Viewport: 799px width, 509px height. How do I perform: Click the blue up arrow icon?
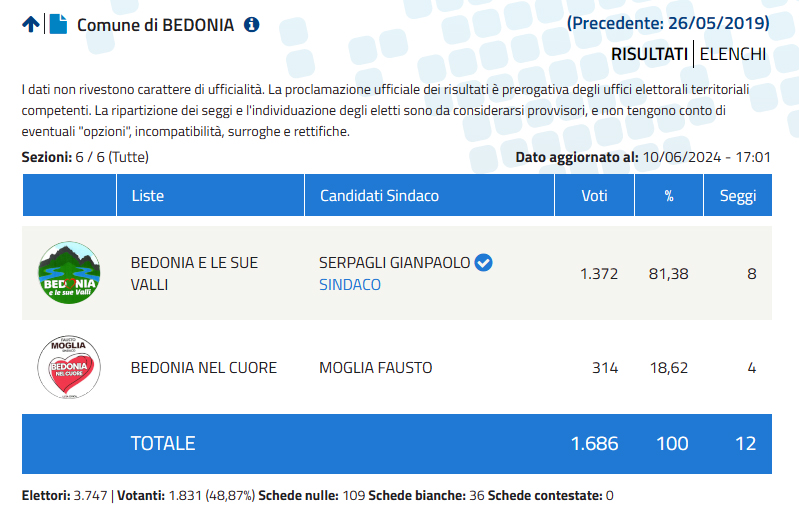coord(31,24)
